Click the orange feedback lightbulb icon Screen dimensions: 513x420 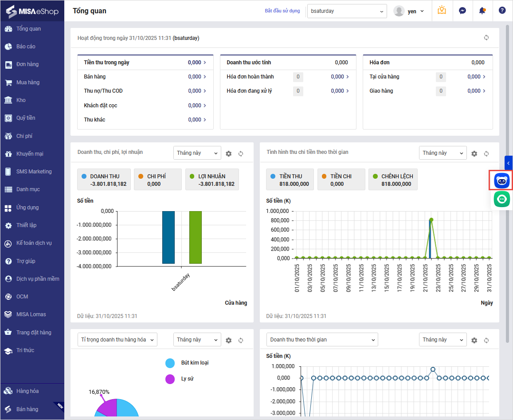[442, 11]
